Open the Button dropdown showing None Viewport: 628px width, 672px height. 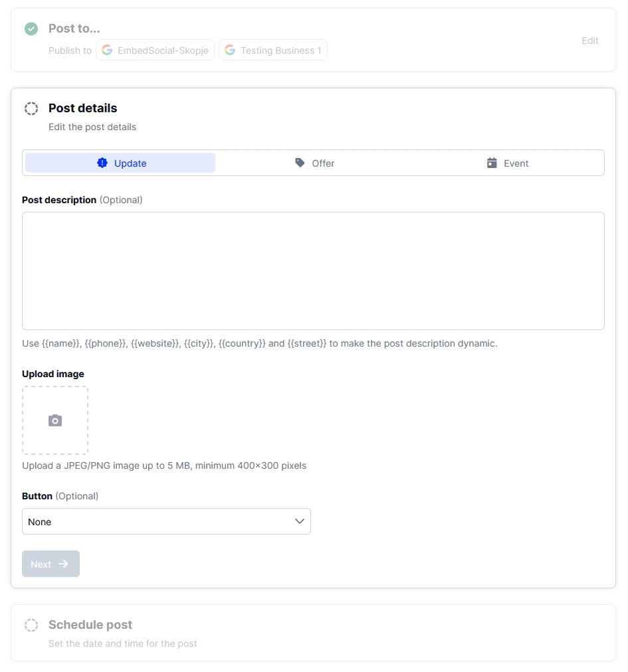[x=166, y=521]
